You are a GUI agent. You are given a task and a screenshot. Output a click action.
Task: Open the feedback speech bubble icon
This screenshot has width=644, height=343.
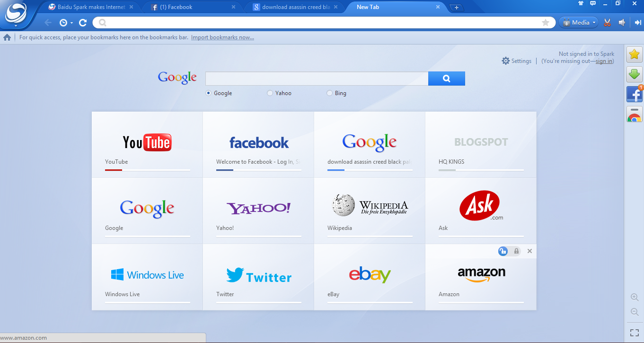click(x=593, y=3)
